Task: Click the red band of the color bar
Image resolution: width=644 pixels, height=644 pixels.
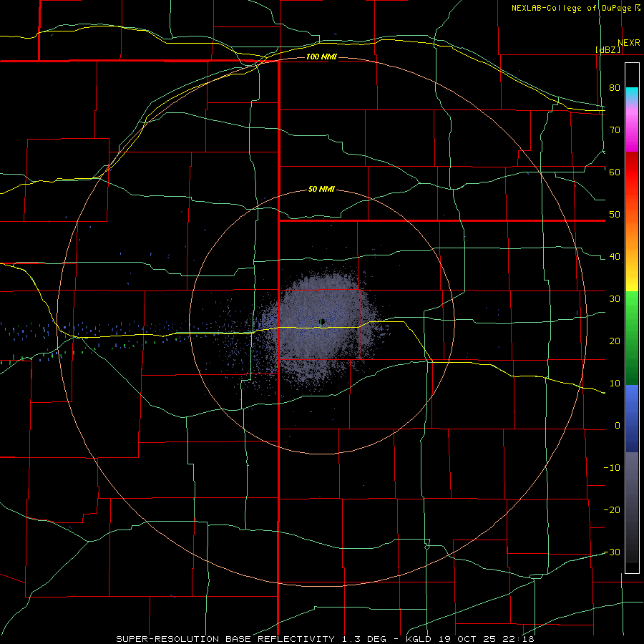Action: click(632, 177)
